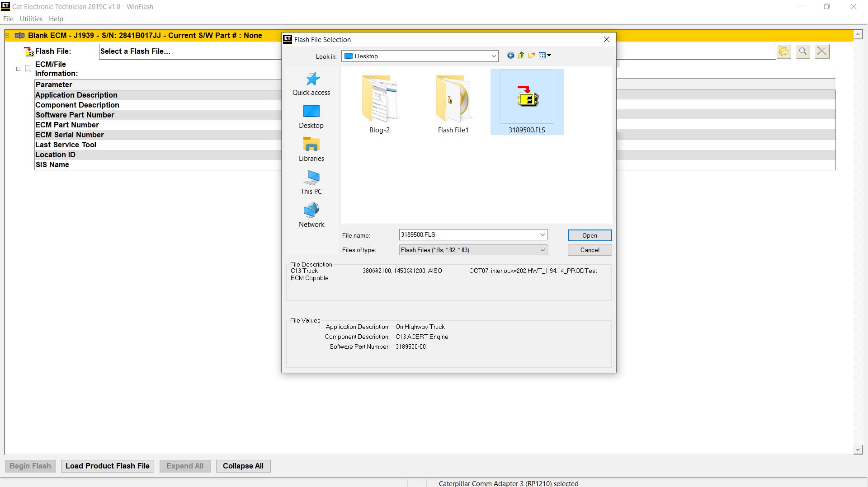The width and height of the screenshot is (868, 487).
Task: Click the scrollbar down arrow at bottom right
Action: coord(858,450)
